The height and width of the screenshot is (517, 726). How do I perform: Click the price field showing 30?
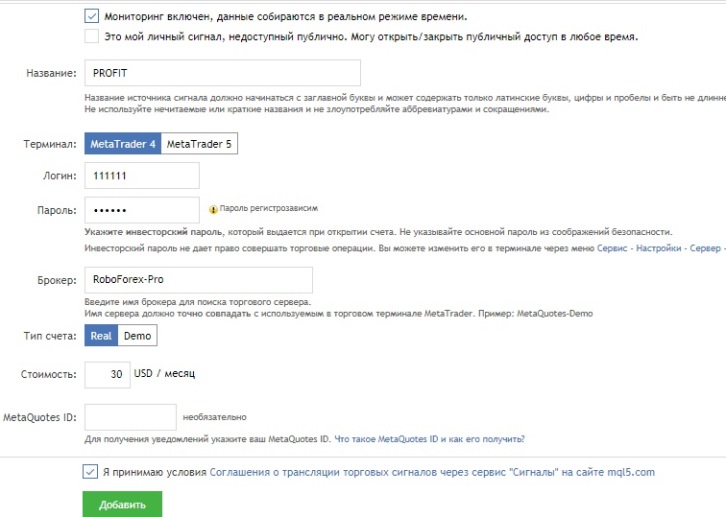[x=107, y=374]
